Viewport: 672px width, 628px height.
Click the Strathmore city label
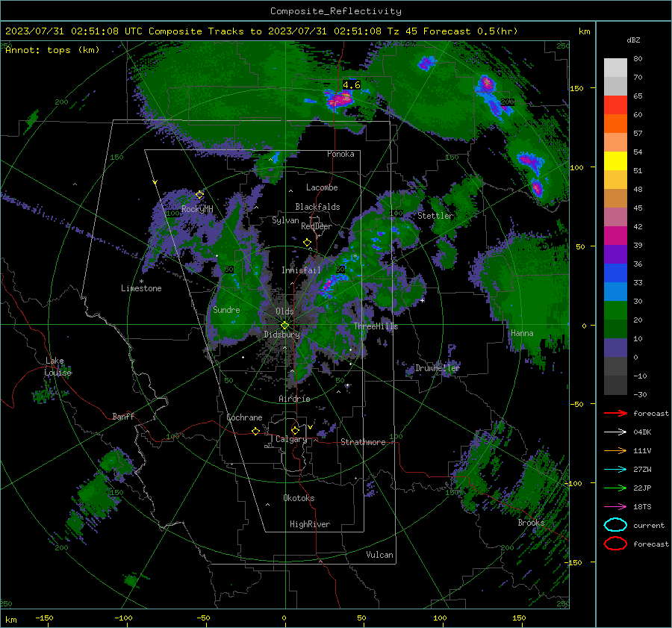[363, 442]
